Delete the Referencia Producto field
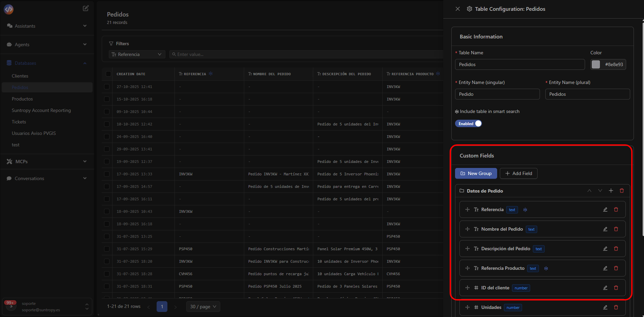Image resolution: width=644 pixels, height=317 pixels. point(616,268)
